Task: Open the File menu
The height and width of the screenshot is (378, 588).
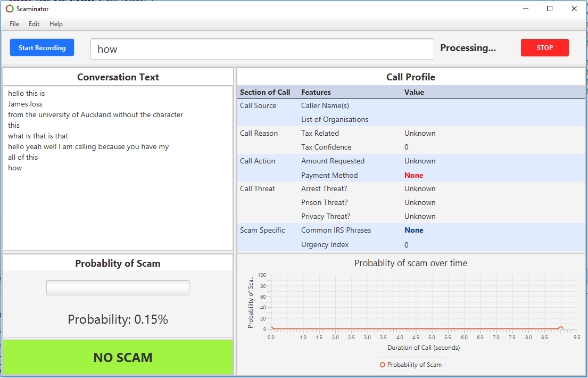Action: point(14,23)
